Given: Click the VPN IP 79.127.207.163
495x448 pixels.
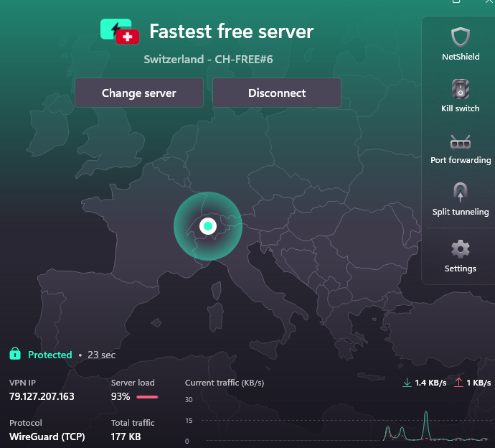Looking at the screenshot, I should click(42, 396).
